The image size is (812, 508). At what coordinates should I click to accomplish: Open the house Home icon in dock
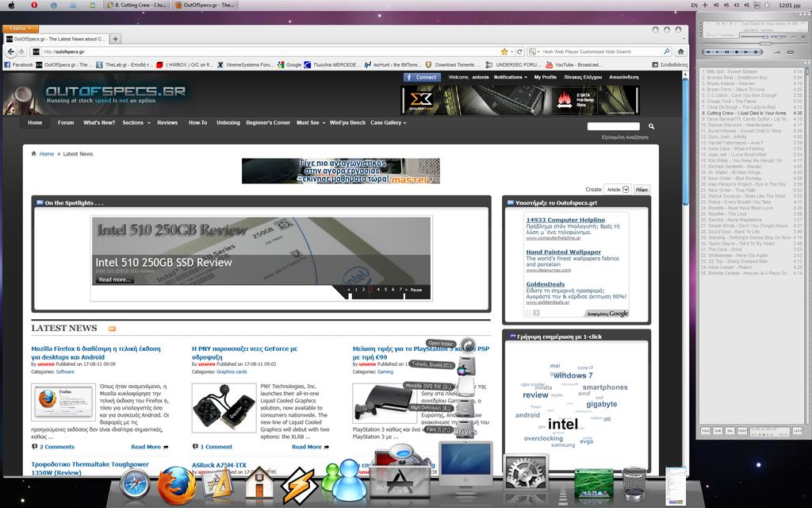click(259, 484)
